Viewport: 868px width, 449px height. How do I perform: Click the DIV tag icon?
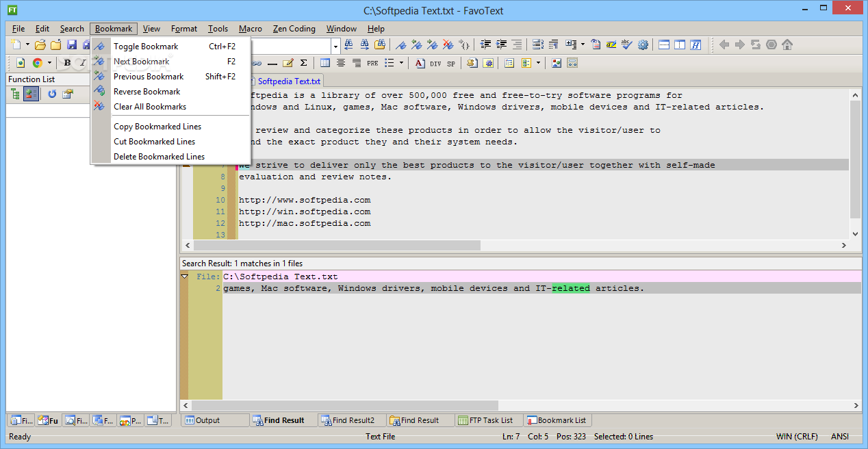pyautogui.click(x=435, y=63)
